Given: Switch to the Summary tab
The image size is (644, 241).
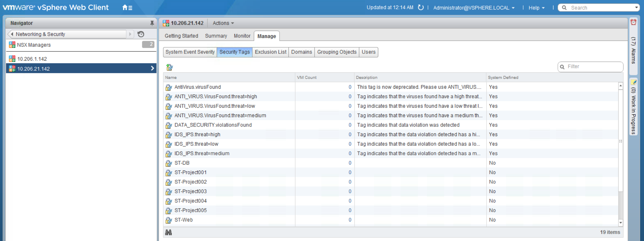Looking at the screenshot, I should click(216, 36).
